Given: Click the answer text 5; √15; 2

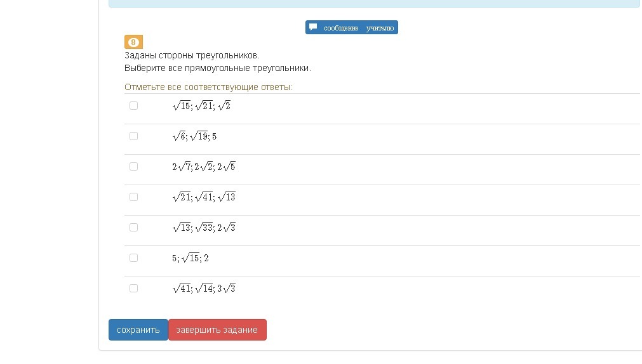Looking at the screenshot, I should pyautogui.click(x=191, y=257).
